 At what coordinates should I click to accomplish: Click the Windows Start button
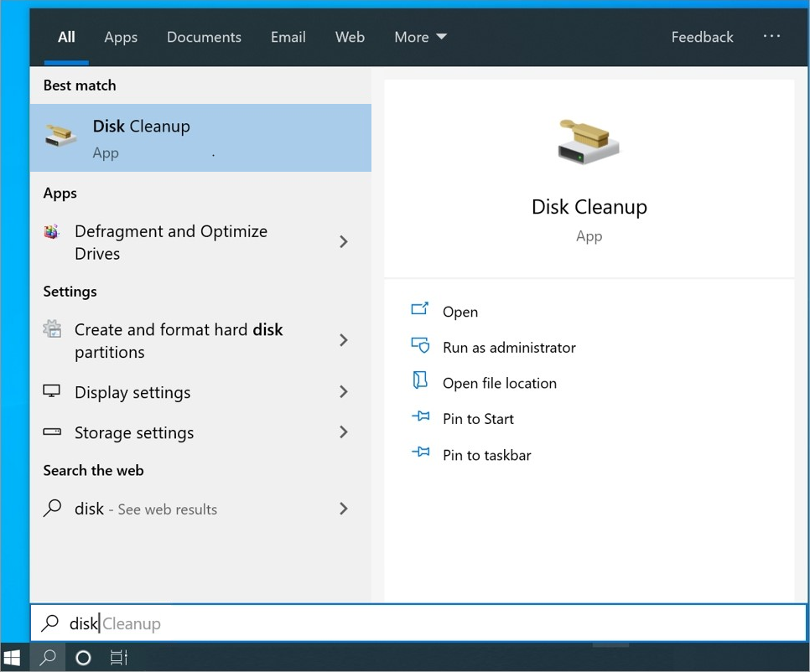pyautogui.click(x=12, y=658)
